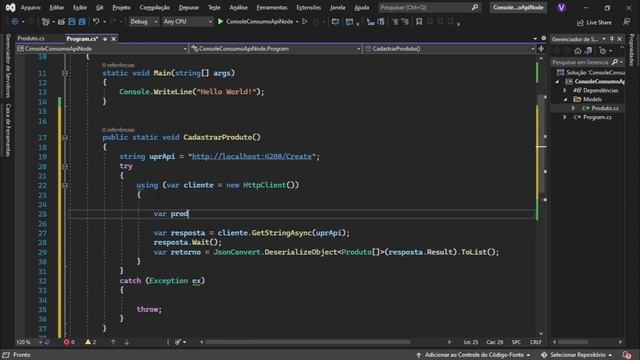This screenshot has height=360, width=640.
Task: Open Live Share session
Action: (x=594, y=22)
